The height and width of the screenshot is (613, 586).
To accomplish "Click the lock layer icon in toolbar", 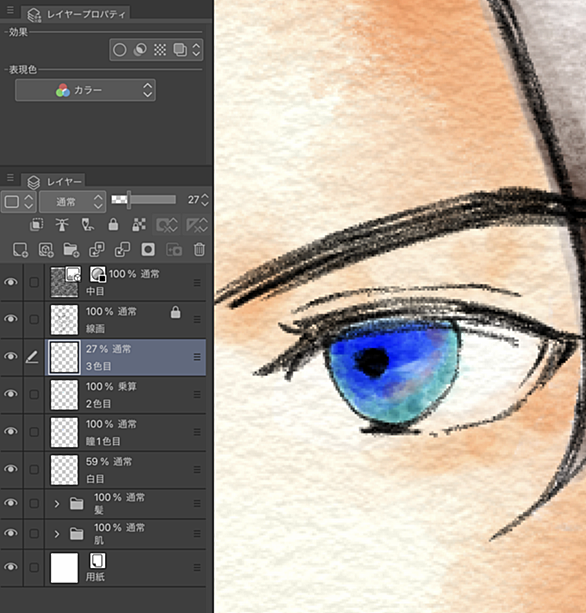I will pos(113,224).
